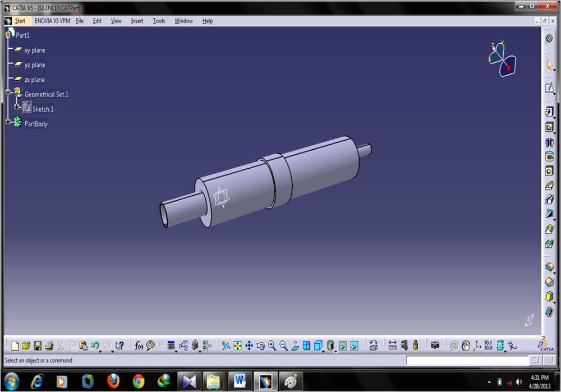
Task: Toggle the hand select icon in bottom toolbar
Action: click(466, 345)
